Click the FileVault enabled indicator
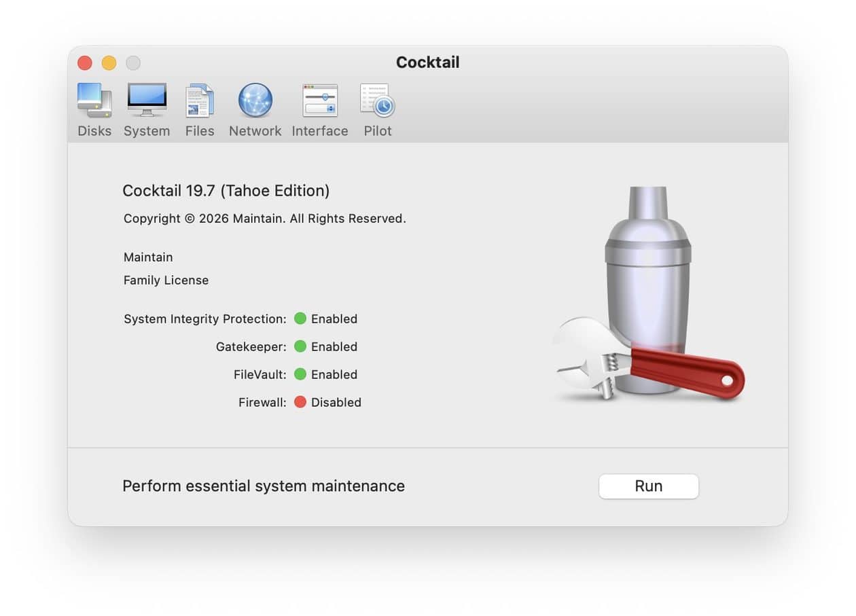856x616 pixels. tap(300, 374)
